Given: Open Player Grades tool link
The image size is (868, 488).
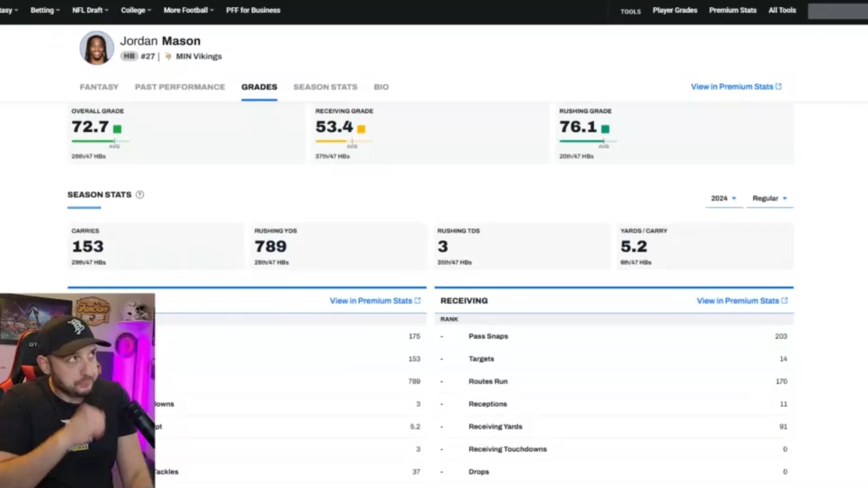Looking at the screenshot, I should pos(675,10).
